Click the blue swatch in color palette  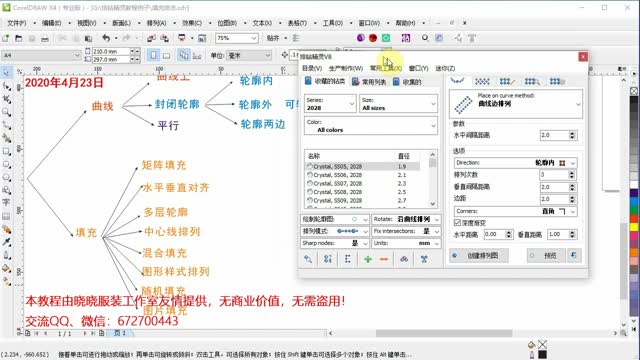point(634,201)
